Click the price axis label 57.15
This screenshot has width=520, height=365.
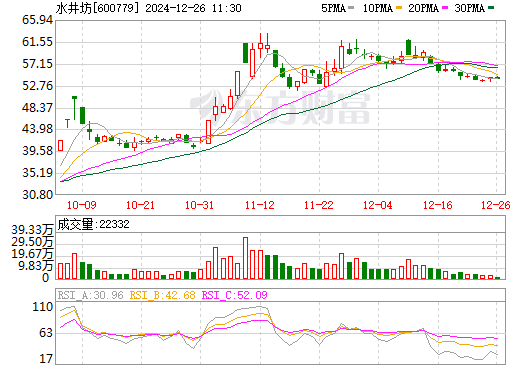click(x=37, y=64)
